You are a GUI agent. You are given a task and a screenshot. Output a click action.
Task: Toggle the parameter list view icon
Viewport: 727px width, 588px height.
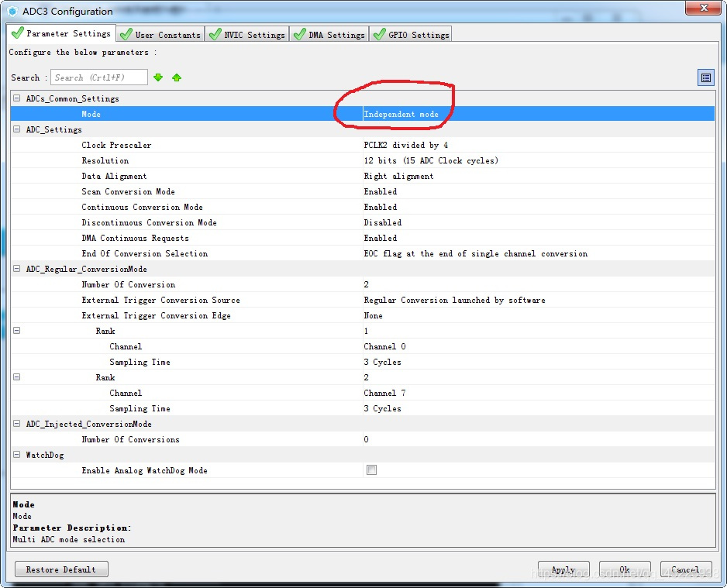705,77
